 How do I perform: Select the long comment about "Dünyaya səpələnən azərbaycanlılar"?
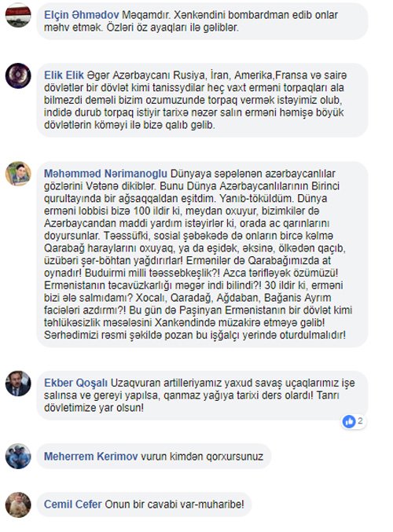202,254
